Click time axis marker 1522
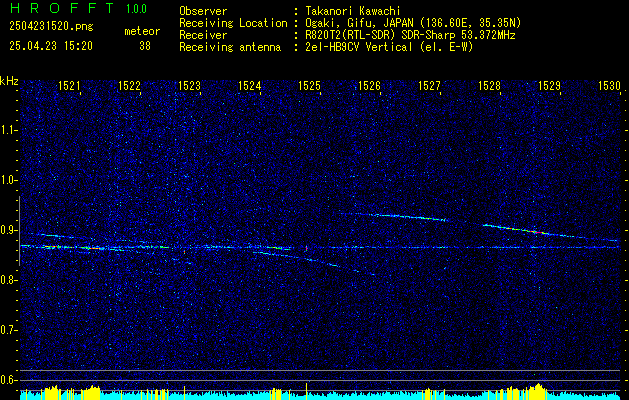This screenshot has height=400, width=629. [129, 85]
